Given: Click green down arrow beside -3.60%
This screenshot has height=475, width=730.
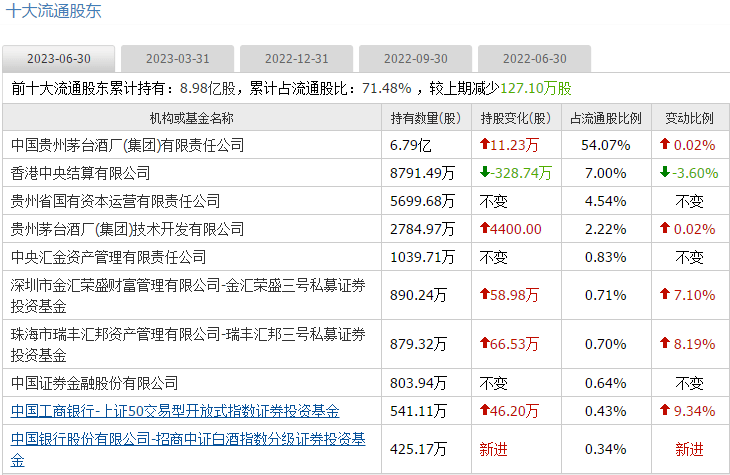Looking at the screenshot, I should [x=664, y=173].
